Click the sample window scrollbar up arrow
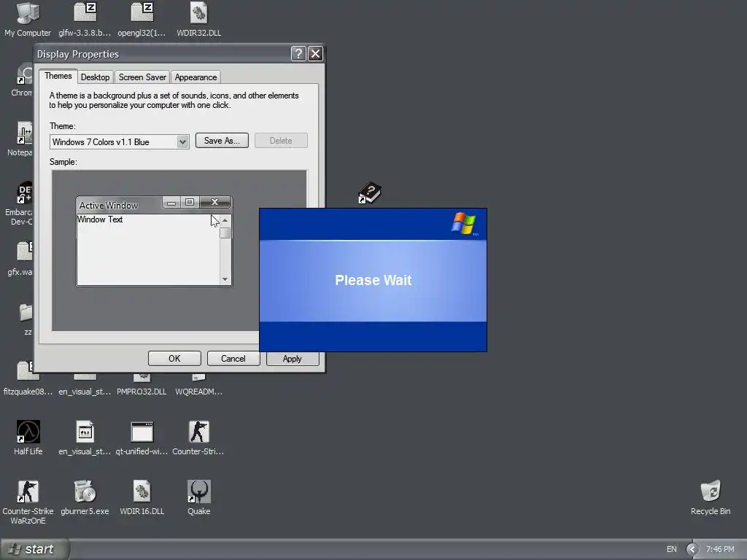The height and width of the screenshot is (560, 747). [225, 220]
